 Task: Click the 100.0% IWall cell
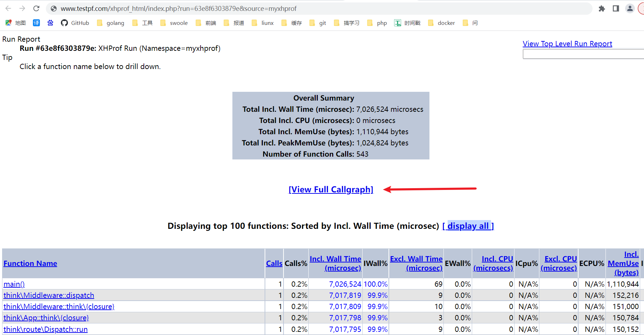click(376, 284)
